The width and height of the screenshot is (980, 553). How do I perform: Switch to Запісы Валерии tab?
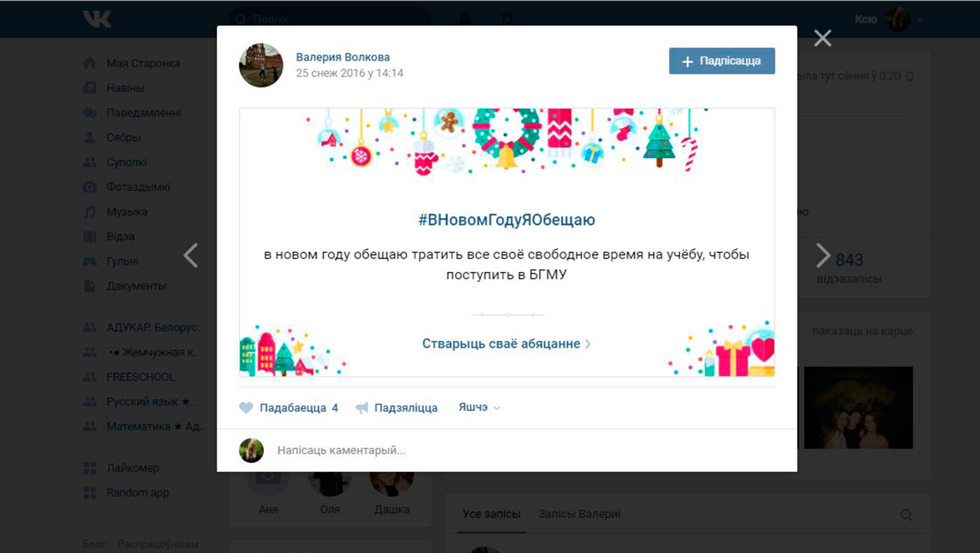click(x=579, y=514)
